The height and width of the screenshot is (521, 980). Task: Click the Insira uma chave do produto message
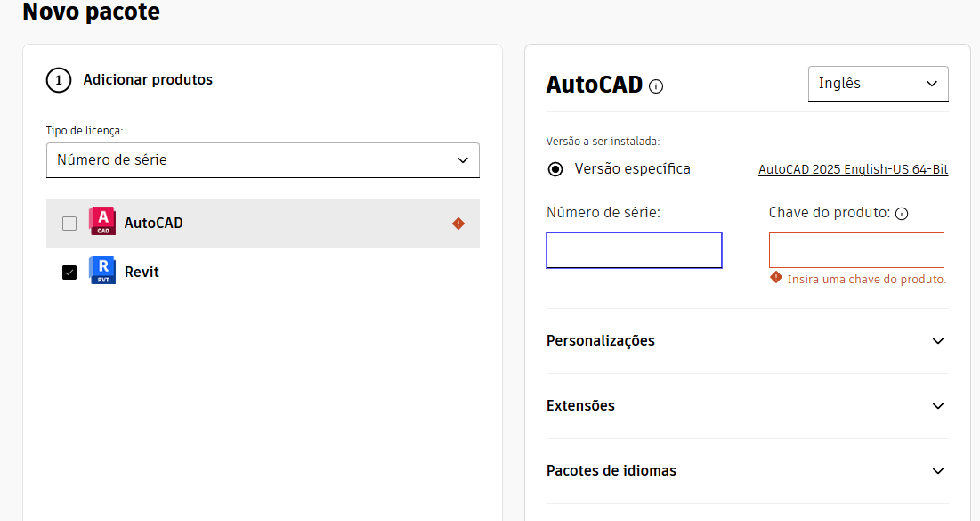(867, 279)
